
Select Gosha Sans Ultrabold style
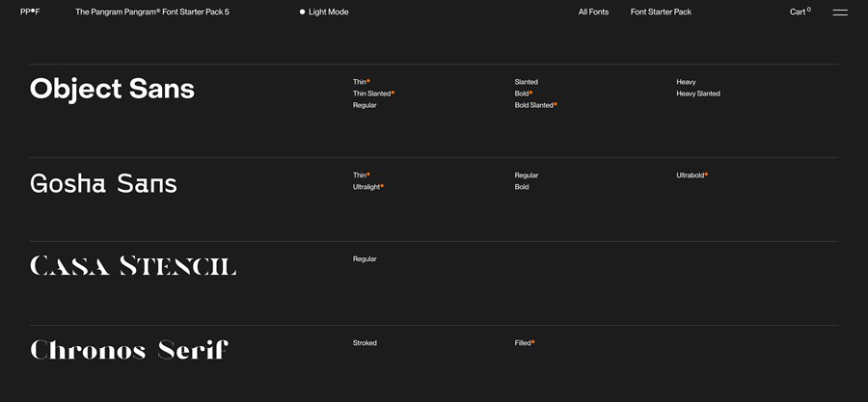coord(692,175)
